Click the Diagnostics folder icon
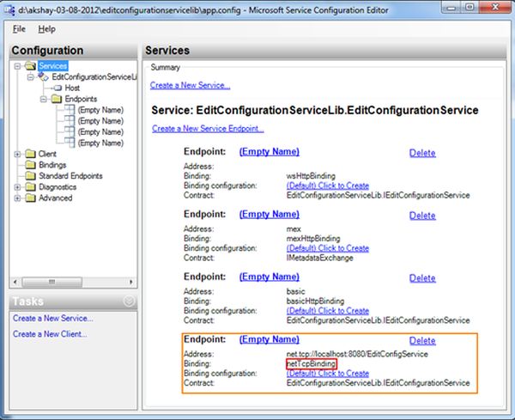 [30, 187]
